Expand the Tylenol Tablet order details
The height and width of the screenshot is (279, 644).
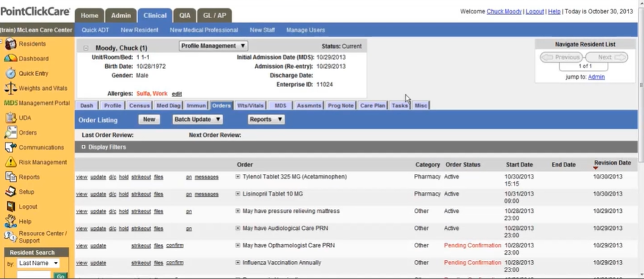point(237,177)
